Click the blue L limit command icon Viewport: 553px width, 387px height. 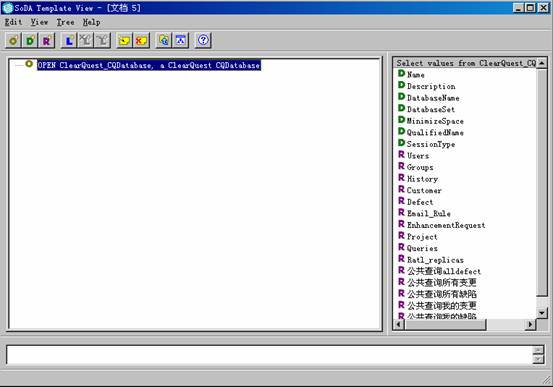(x=69, y=40)
